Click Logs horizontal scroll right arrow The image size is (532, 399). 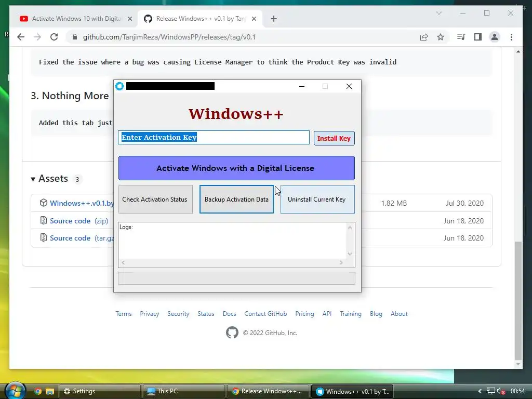pyautogui.click(x=341, y=262)
